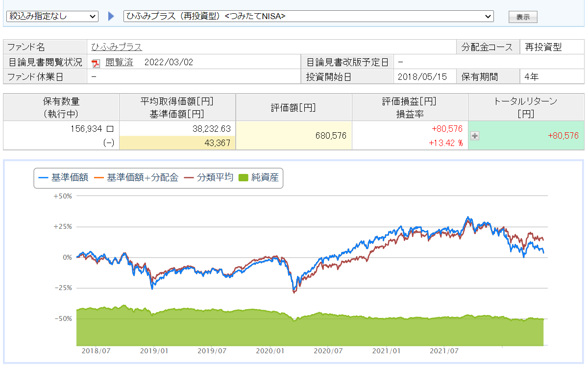The width and height of the screenshot is (588, 366).
Task: Click the PDF prospectus icon
Action: pos(96,63)
